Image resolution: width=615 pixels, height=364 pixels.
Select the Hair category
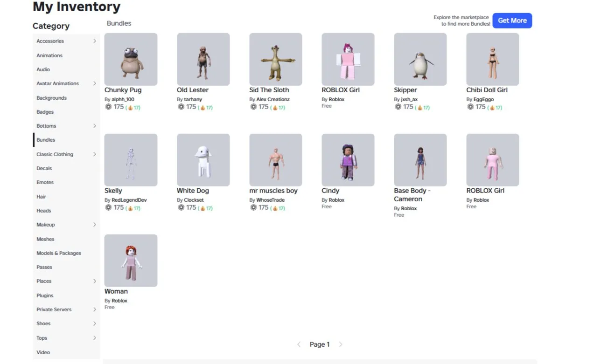pyautogui.click(x=42, y=197)
